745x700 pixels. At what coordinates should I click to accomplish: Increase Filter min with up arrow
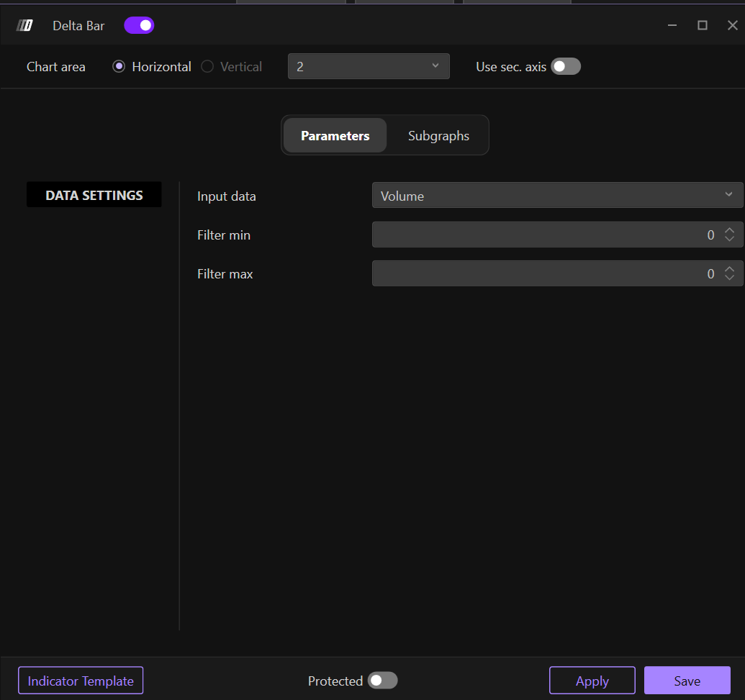(x=729, y=230)
